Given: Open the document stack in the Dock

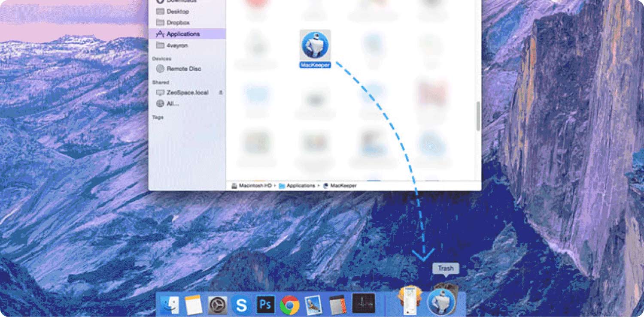Looking at the screenshot, I should click(410, 300).
